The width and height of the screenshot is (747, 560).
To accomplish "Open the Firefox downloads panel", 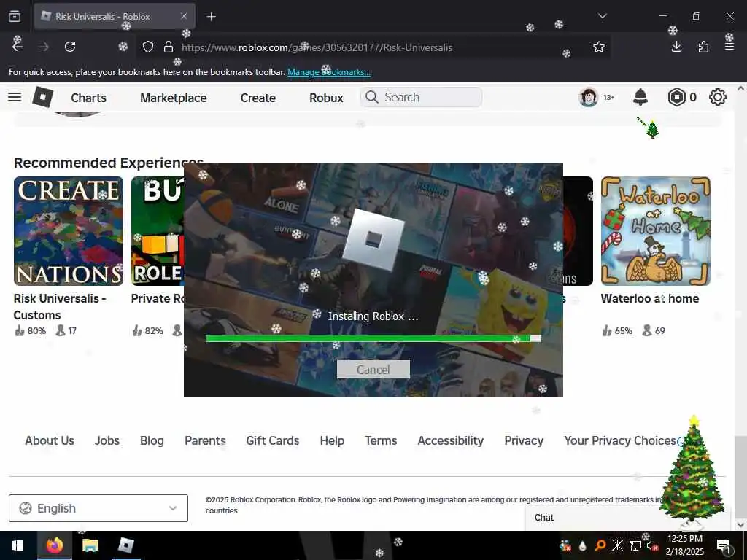I will pyautogui.click(x=676, y=47).
